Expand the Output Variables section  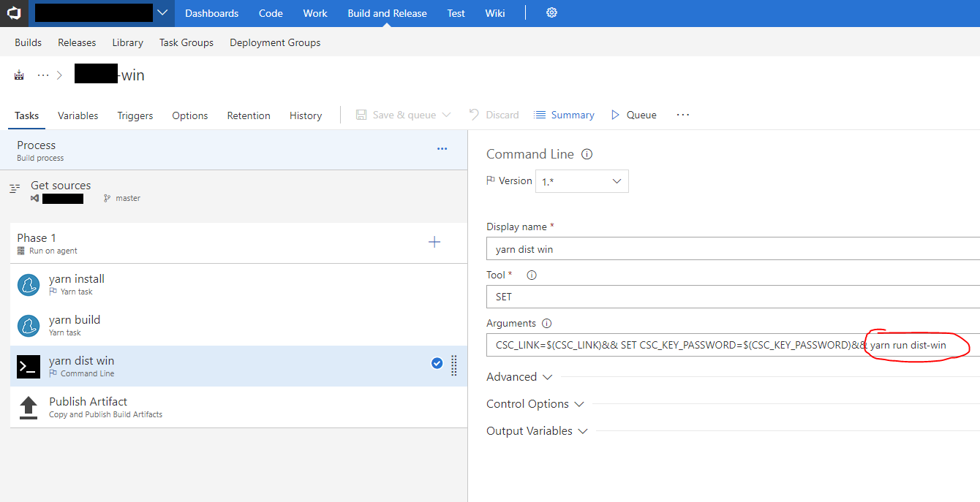(x=538, y=431)
